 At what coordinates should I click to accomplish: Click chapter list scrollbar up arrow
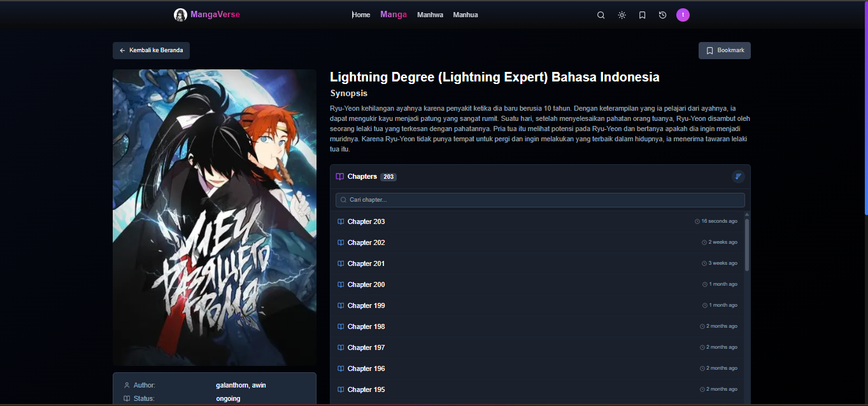(x=747, y=214)
